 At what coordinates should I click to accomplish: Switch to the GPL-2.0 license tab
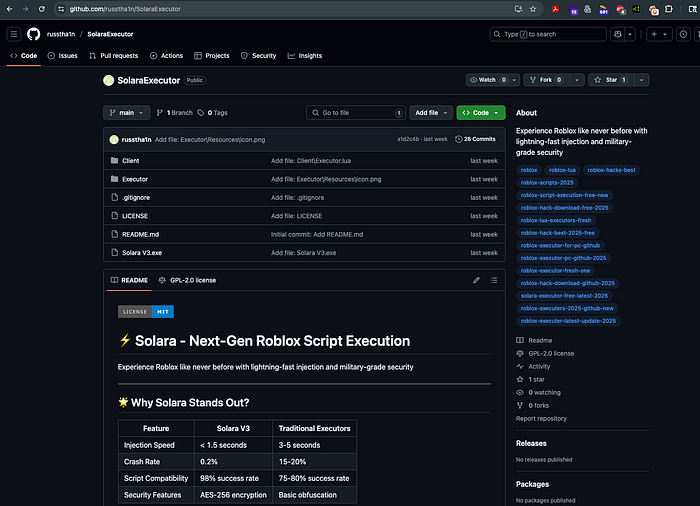coord(187,280)
